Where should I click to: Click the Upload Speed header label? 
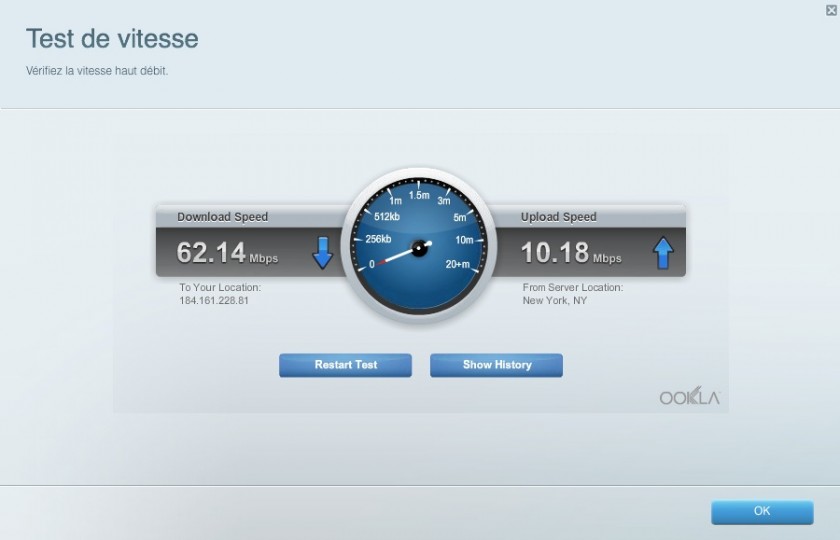[558, 217]
